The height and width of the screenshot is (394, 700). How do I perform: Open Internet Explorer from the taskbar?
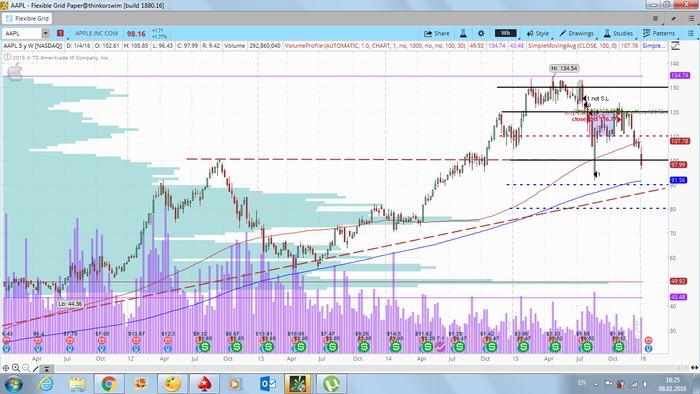(46, 383)
